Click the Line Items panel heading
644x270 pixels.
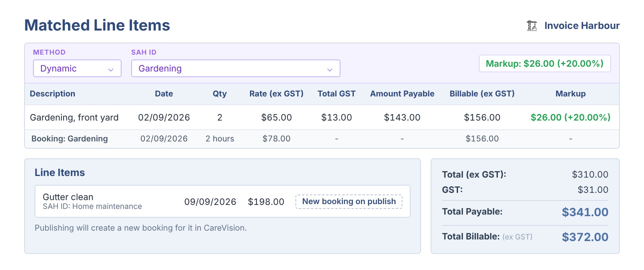pos(60,172)
